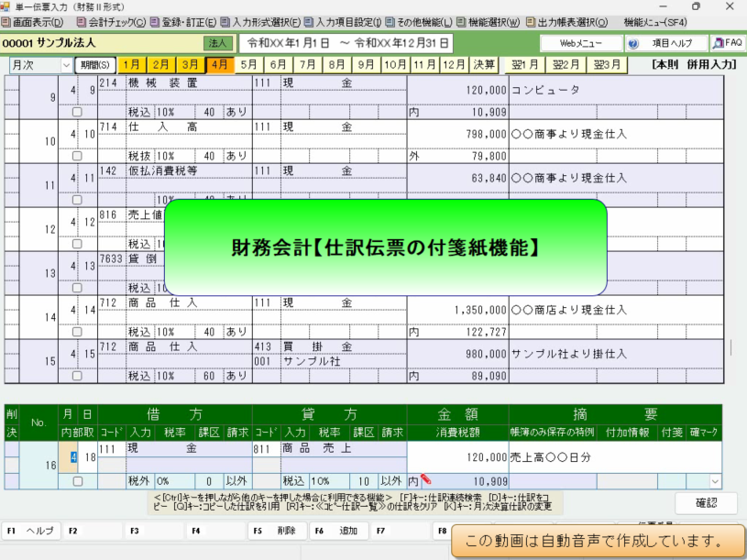
Task: Open the 出力帳表選択(O) menu
Action: 567,22
